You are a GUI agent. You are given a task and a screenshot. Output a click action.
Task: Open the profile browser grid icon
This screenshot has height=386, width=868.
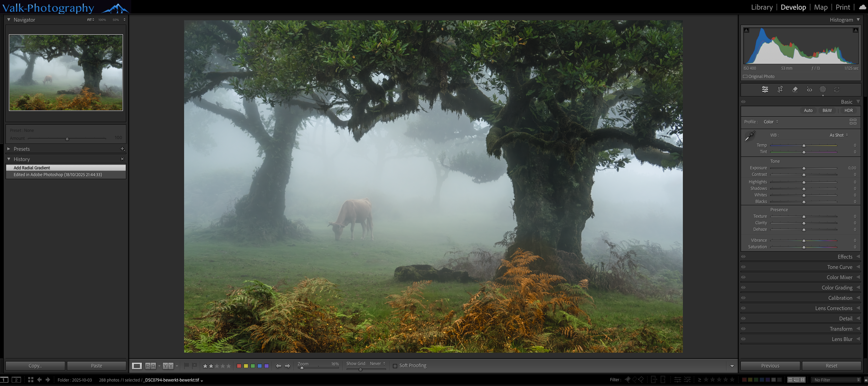click(853, 121)
